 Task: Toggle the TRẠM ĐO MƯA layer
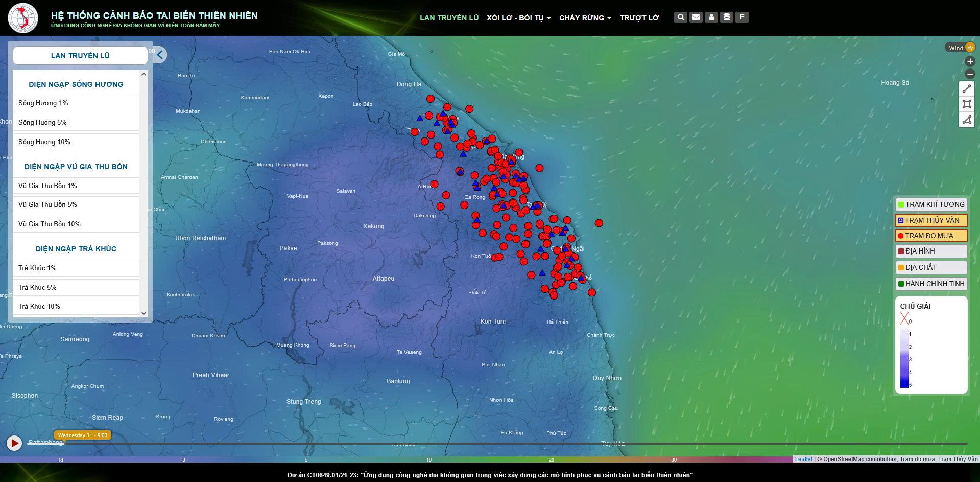[x=930, y=236]
